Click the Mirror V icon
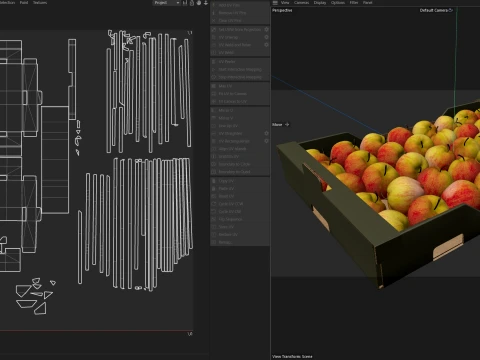The height and width of the screenshot is (360, 480). click(214, 118)
